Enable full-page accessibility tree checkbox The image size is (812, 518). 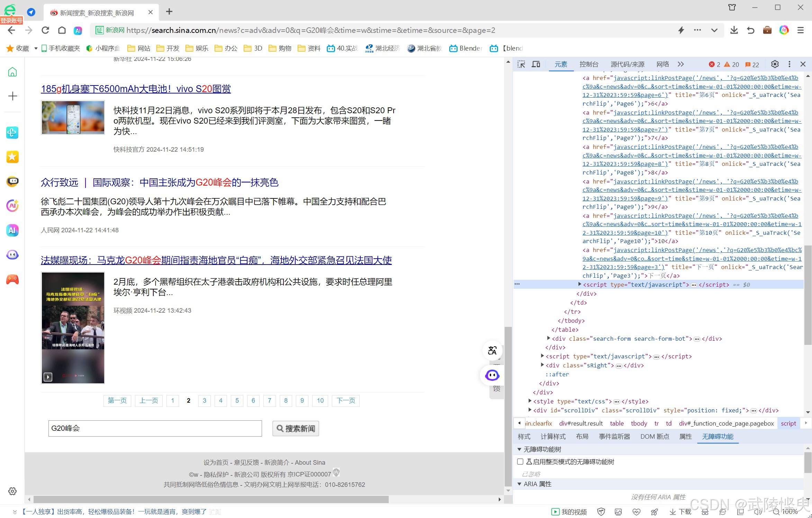pos(520,462)
